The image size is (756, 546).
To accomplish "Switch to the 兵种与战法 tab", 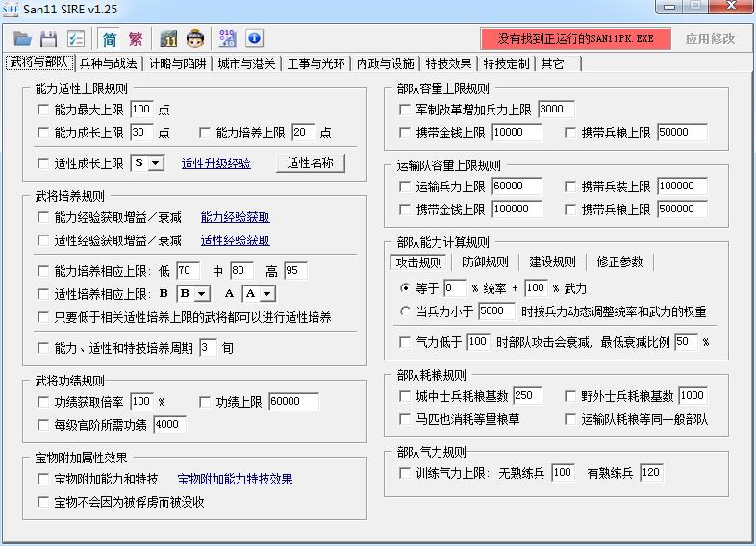I will pos(108,63).
